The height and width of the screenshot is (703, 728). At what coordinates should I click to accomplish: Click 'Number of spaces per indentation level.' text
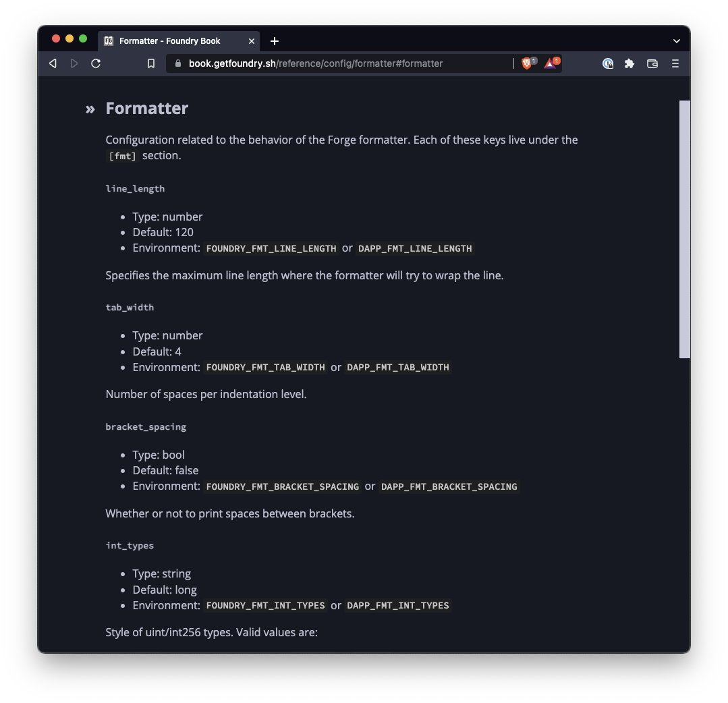click(206, 394)
